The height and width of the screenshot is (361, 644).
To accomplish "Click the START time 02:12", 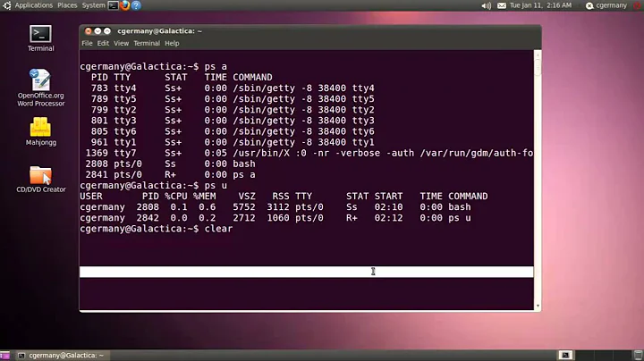I will click(x=388, y=218).
